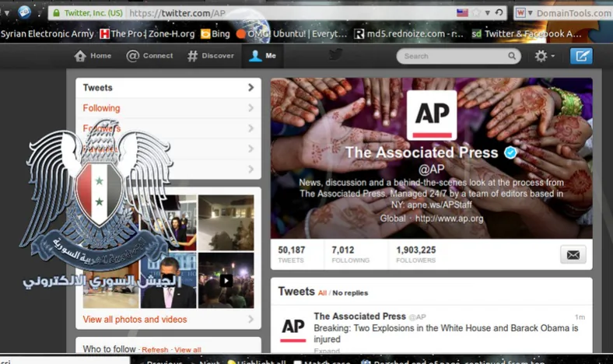Click the search magnifier icon
The image size is (613, 364).
(x=512, y=56)
